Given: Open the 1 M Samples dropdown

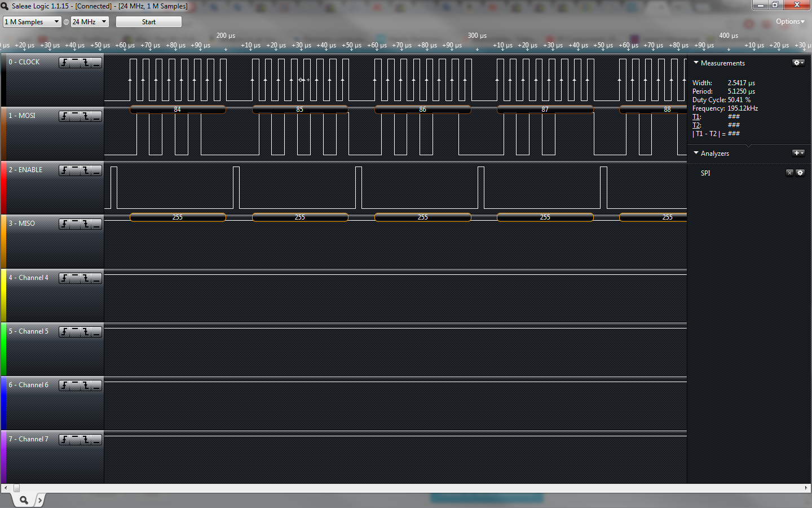Looking at the screenshot, I should click(31, 21).
